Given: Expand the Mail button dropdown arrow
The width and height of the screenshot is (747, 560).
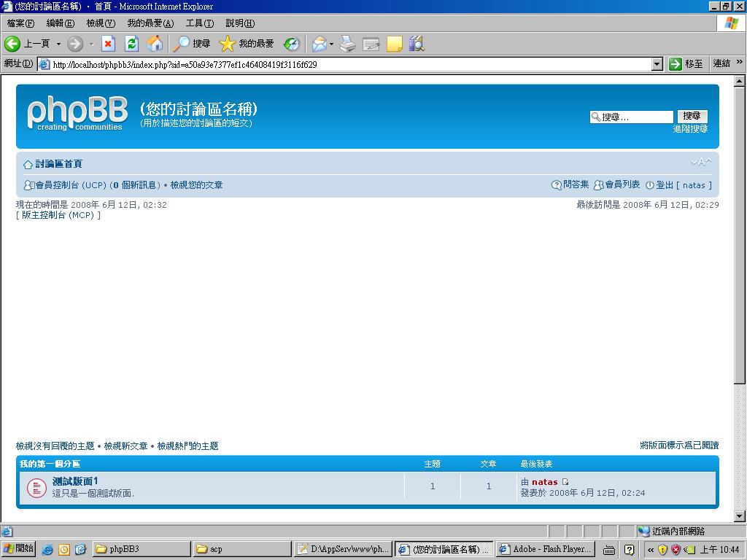Looking at the screenshot, I should click(x=332, y=44).
